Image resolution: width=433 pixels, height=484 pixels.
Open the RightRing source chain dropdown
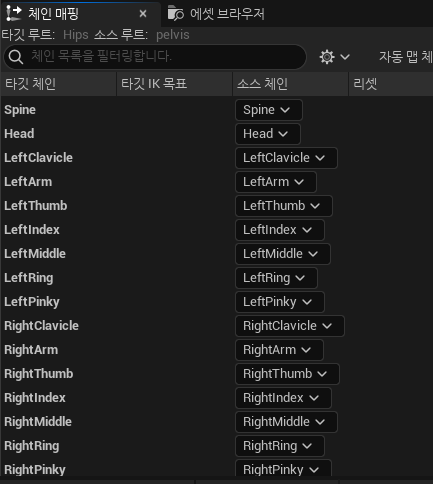(x=280, y=446)
